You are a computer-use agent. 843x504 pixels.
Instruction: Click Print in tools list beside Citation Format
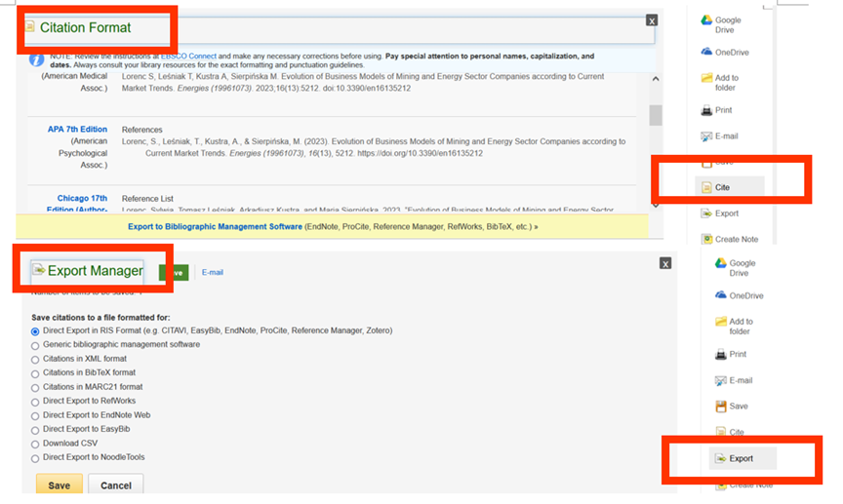(x=716, y=110)
